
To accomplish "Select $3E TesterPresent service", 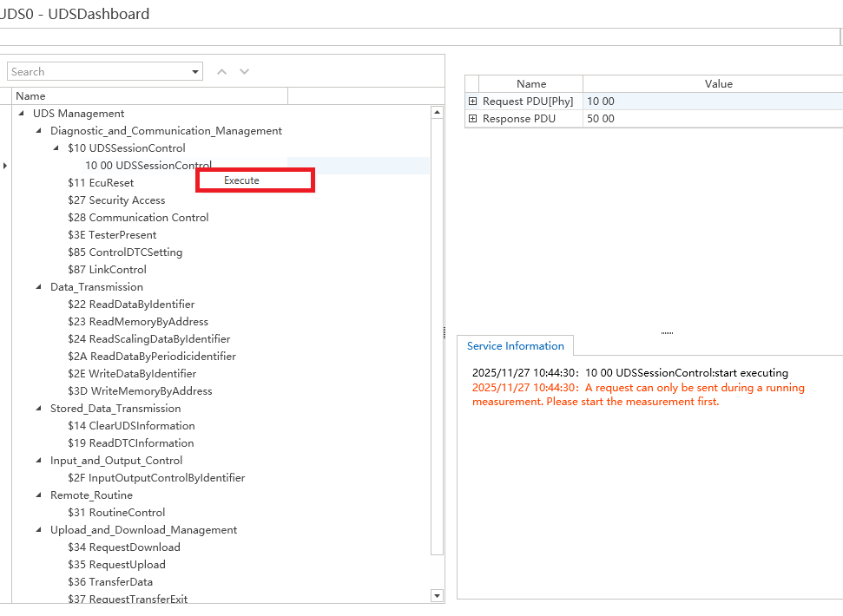I will point(112,235).
